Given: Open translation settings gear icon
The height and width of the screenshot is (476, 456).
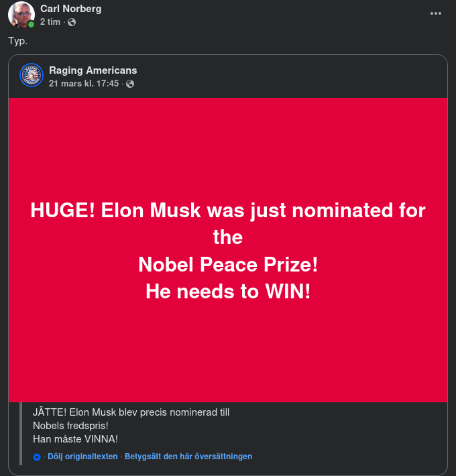Looking at the screenshot, I should tap(37, 457).
